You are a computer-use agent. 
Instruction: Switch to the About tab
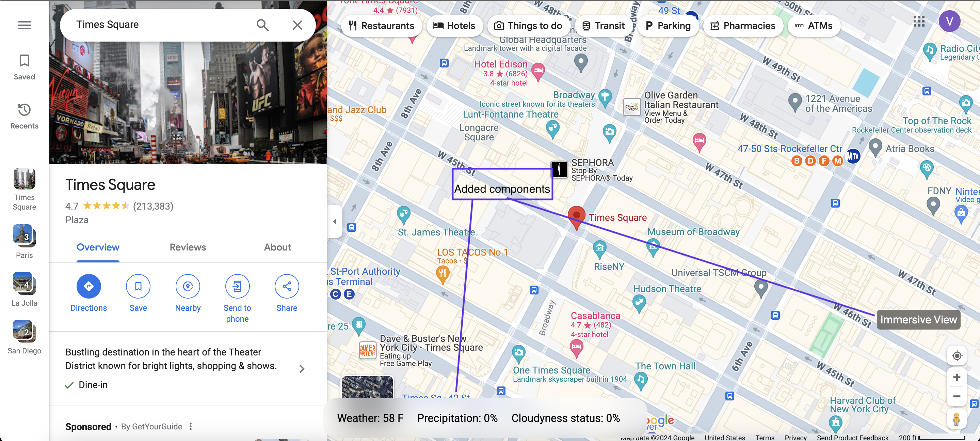(x=277, y=247)
